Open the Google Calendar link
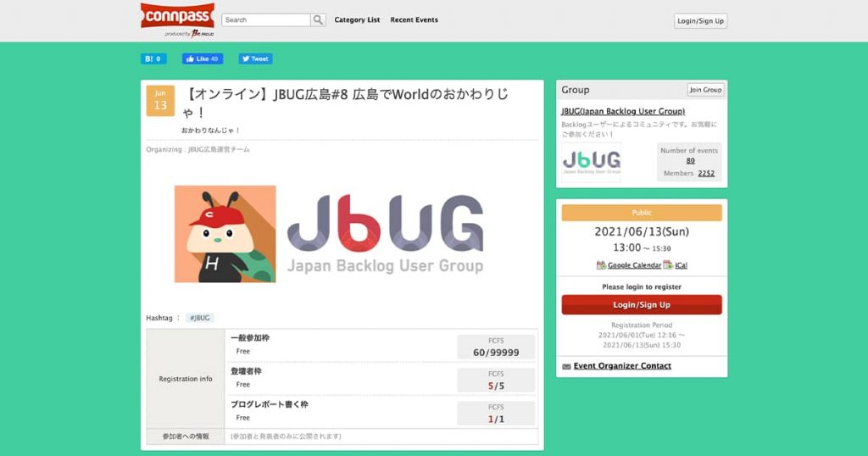The height and width of the screenshot is (456, 868). (634, 265)
